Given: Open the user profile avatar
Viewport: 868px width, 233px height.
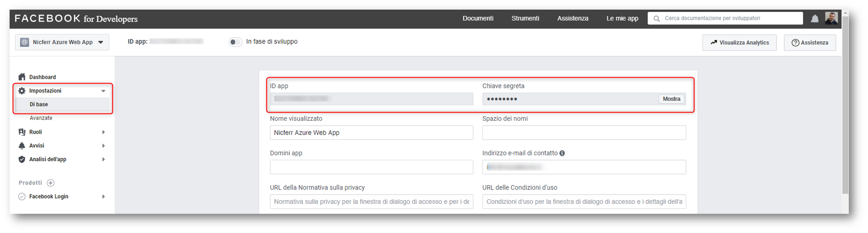Looking at the screenshot, I should pyautogui.click(x=831, y=18).
